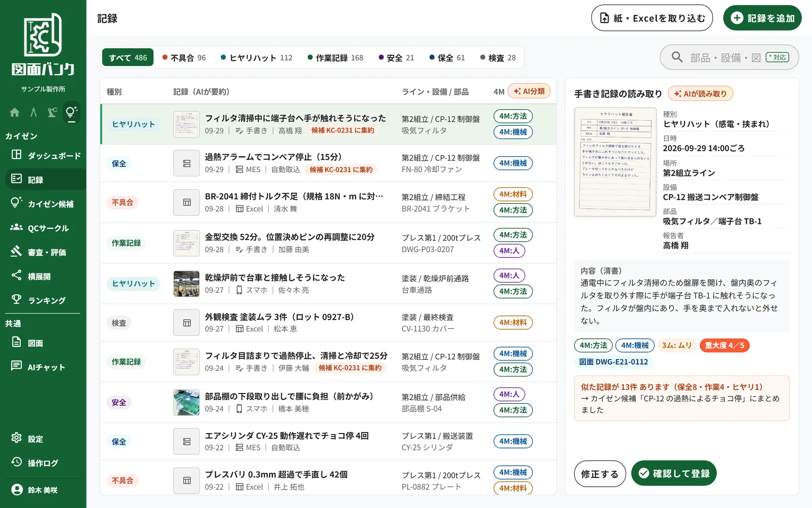
Task: Filter records by 検査 28
Action: pyautogui.click(x=498, y=58)
